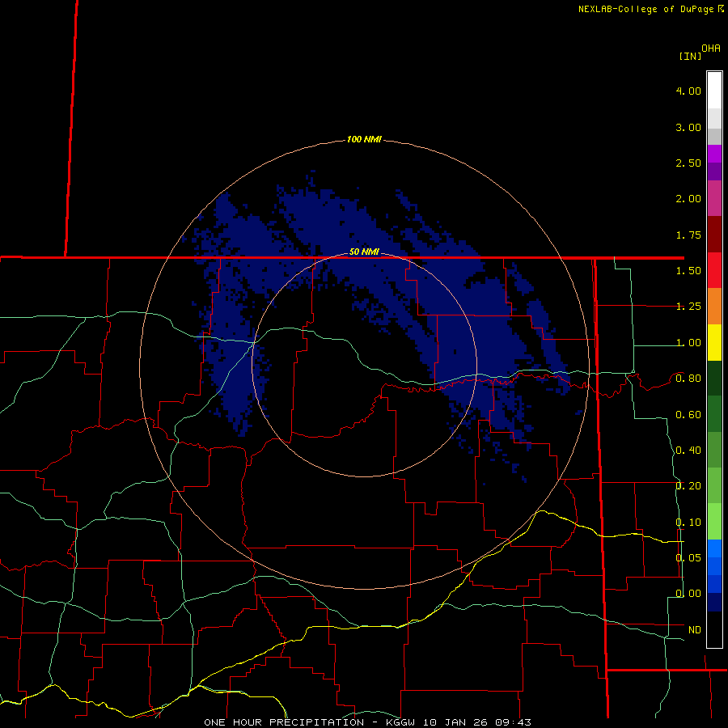Click the darkest green legend swatch
The height and width of the screenshot is (728, 728).
coord(714,379)
